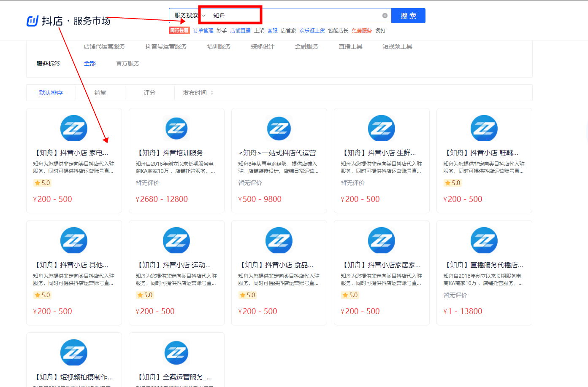Image resolution: width=588 pixels, height=387 pixels.
Task: Sort results by 发布时间
Action: coord(195,93)
